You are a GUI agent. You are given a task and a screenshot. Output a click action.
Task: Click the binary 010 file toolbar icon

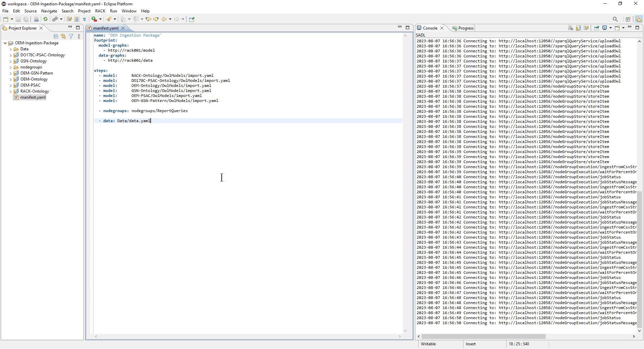pyautogui.click(x=36, y=19)
